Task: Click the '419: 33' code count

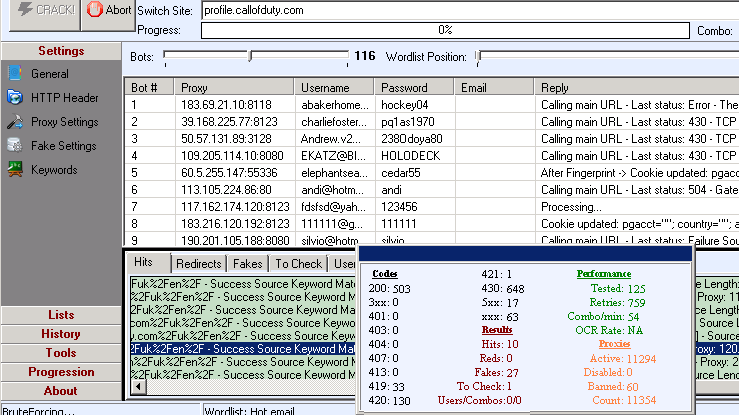Action: (386, 387)
